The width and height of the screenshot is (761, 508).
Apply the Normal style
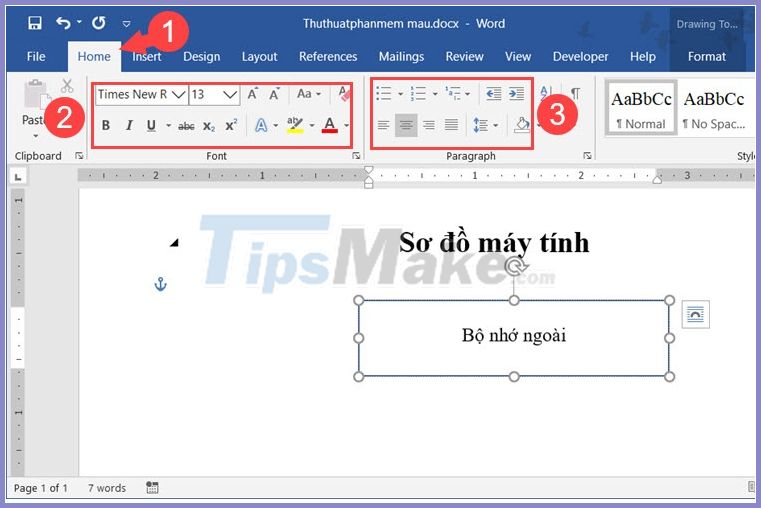click(x=641, y=108)
